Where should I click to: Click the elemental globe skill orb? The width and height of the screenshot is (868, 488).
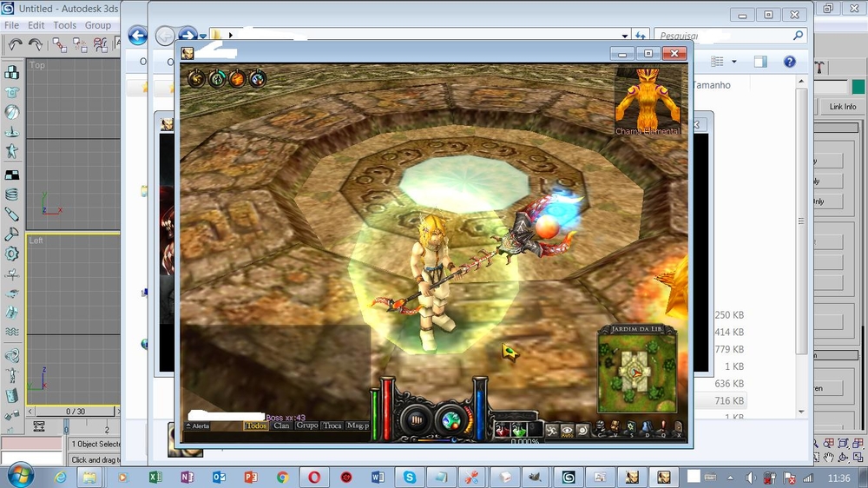[451, 420]
